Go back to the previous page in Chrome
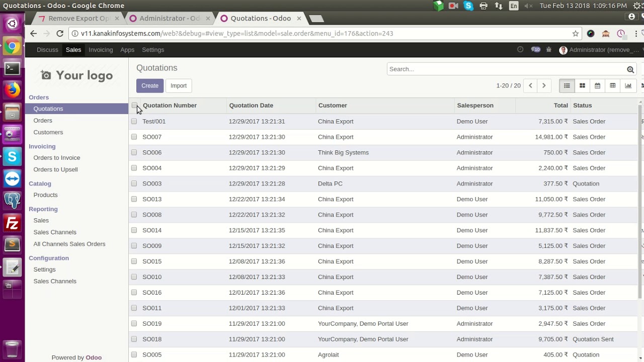This screenshot has height=362, width=644. [33, 34]
